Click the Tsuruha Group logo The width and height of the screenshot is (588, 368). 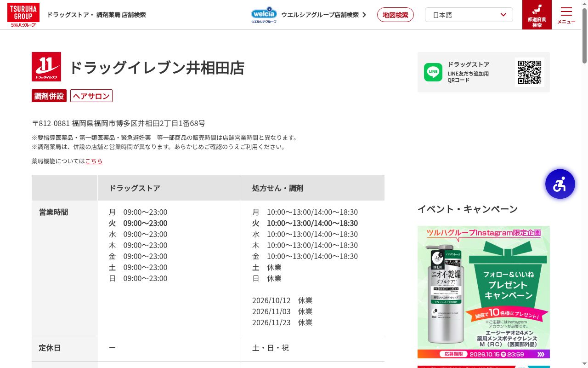[23, 15]
